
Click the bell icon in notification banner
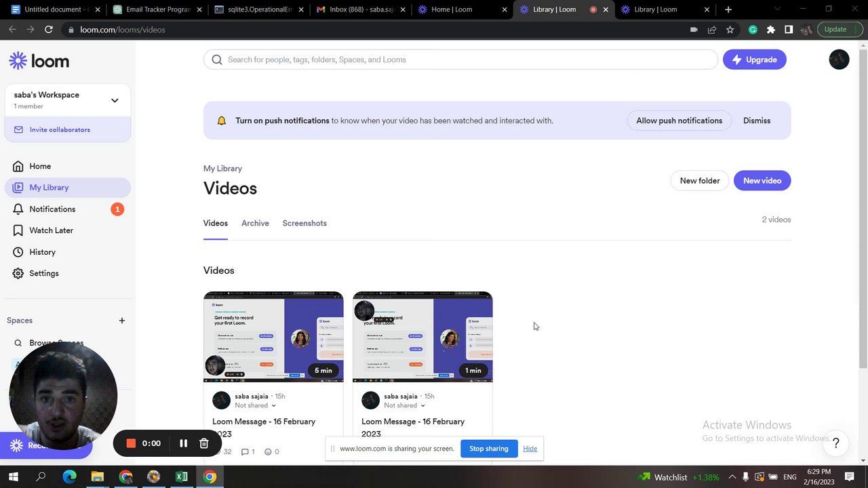tap(221, 121)
